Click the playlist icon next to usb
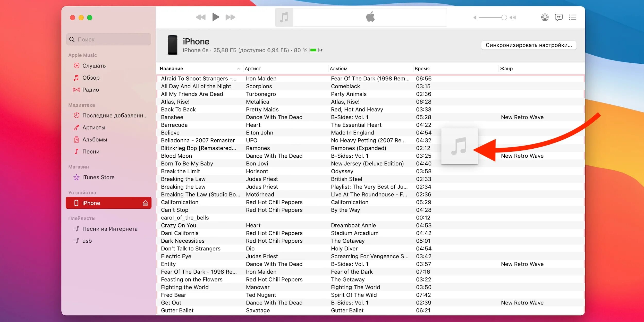The image size is (644, 322). [x=76, y=241]
